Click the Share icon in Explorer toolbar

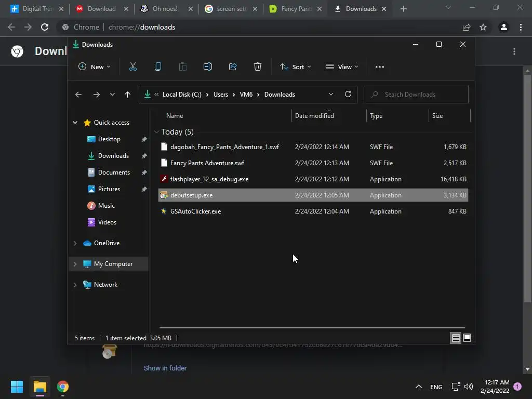233,67
